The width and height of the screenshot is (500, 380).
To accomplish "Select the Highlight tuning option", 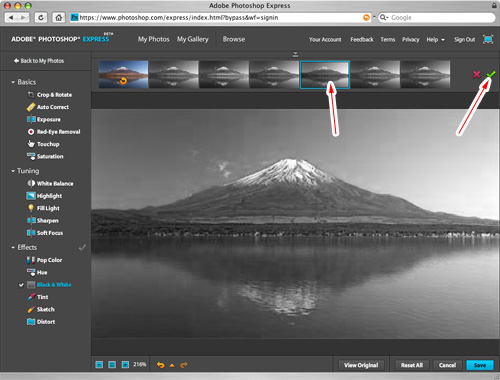I will point(44,196).
